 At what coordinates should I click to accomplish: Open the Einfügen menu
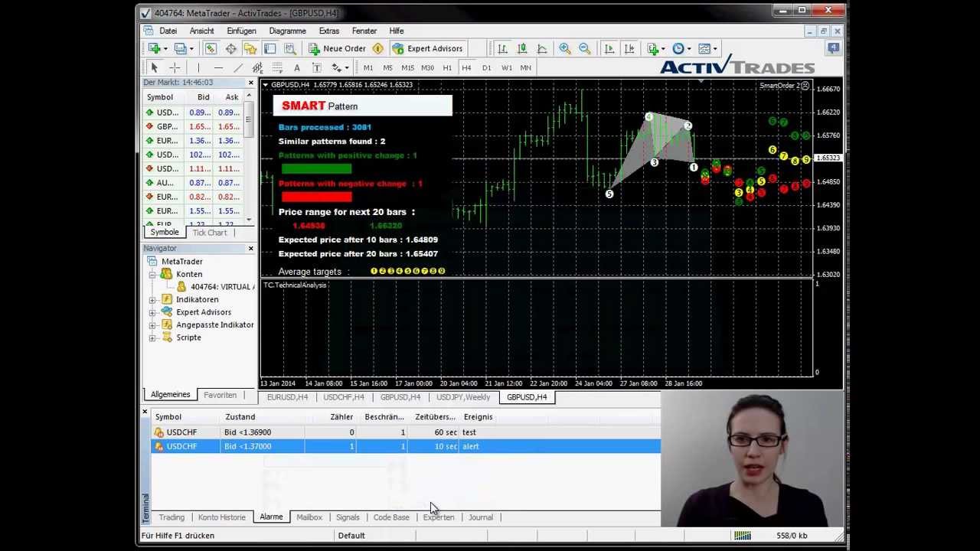[241, 31]
